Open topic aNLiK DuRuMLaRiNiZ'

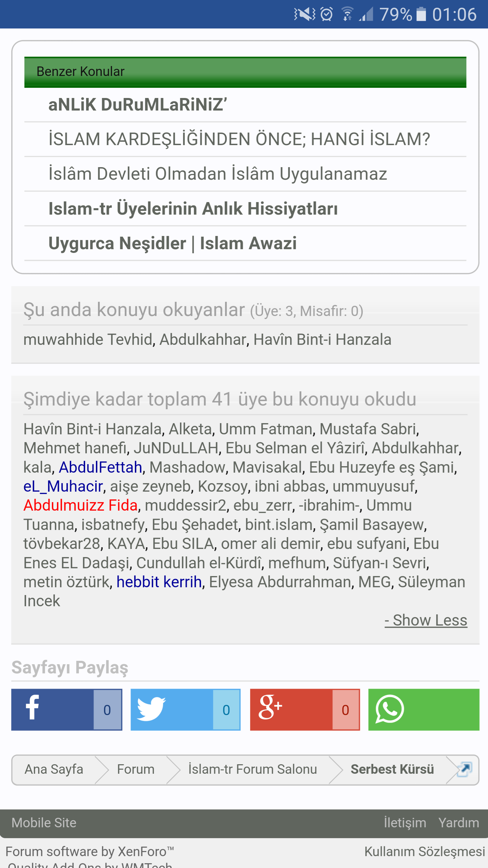(x=138, y=104)
